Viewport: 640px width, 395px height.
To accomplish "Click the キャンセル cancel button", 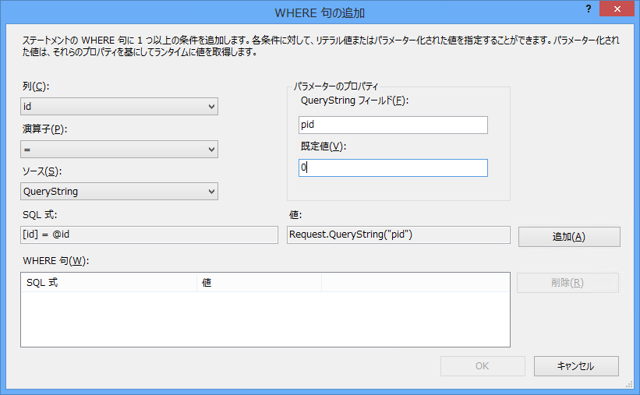I will (576, 366).
